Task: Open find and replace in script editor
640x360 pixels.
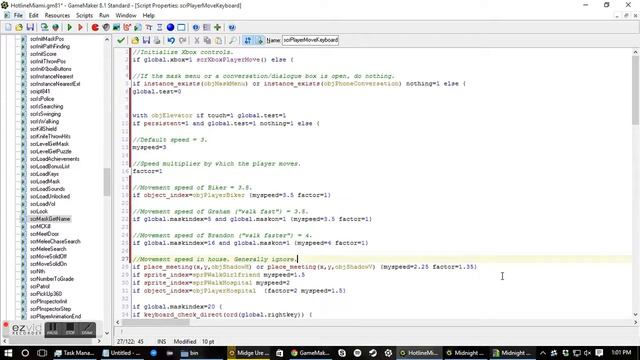Action: 232,40
